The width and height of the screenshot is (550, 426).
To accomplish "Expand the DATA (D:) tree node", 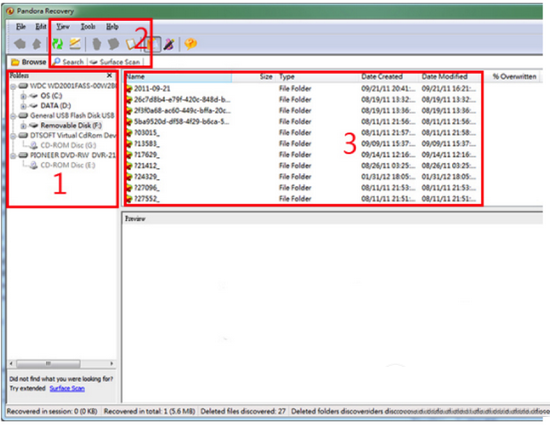I will pos(23,106).
